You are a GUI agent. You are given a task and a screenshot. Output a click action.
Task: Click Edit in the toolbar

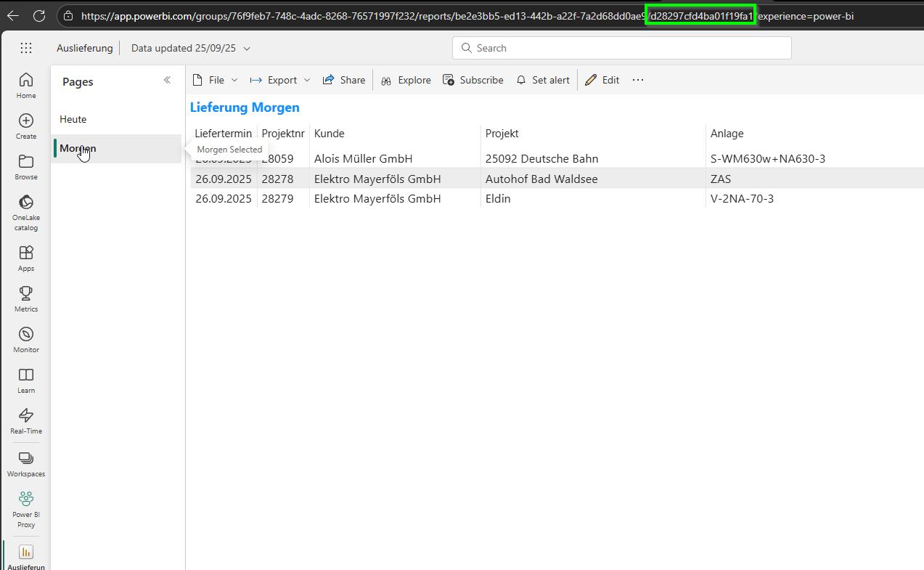coord(602,80)
